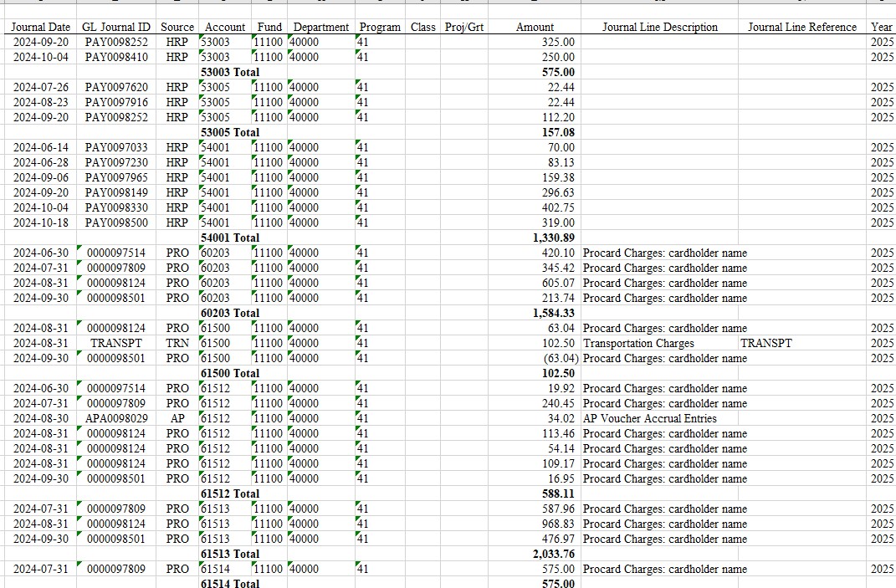The height and width of the screenshot is (588, 896).
Task: Click the Journal Date column header
Action: (x=41, y=27)
